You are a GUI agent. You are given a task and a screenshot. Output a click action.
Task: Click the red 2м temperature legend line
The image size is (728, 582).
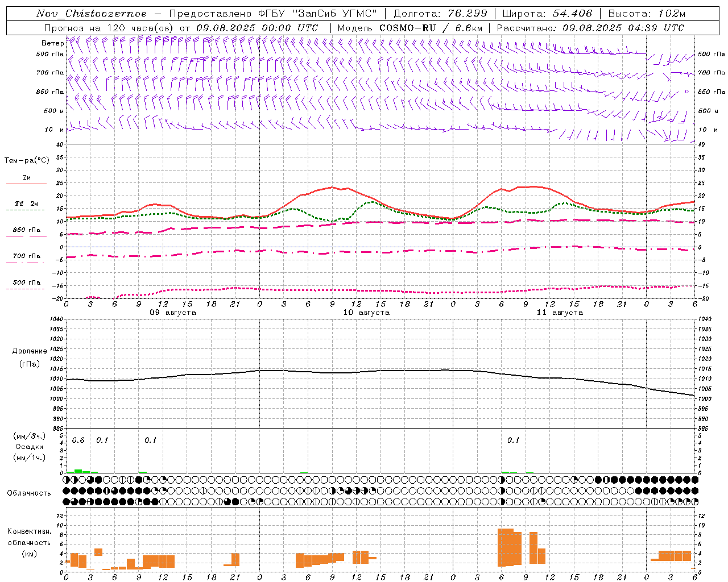tap(26, 184)
